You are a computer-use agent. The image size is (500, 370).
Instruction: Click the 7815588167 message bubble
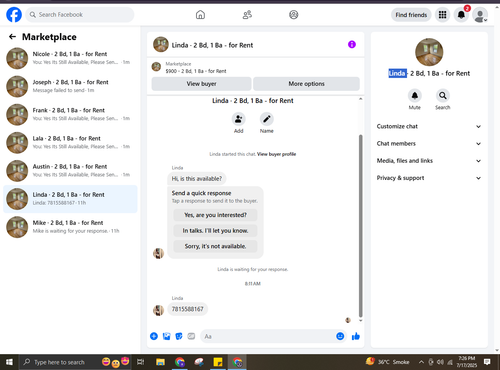(187, 309)
